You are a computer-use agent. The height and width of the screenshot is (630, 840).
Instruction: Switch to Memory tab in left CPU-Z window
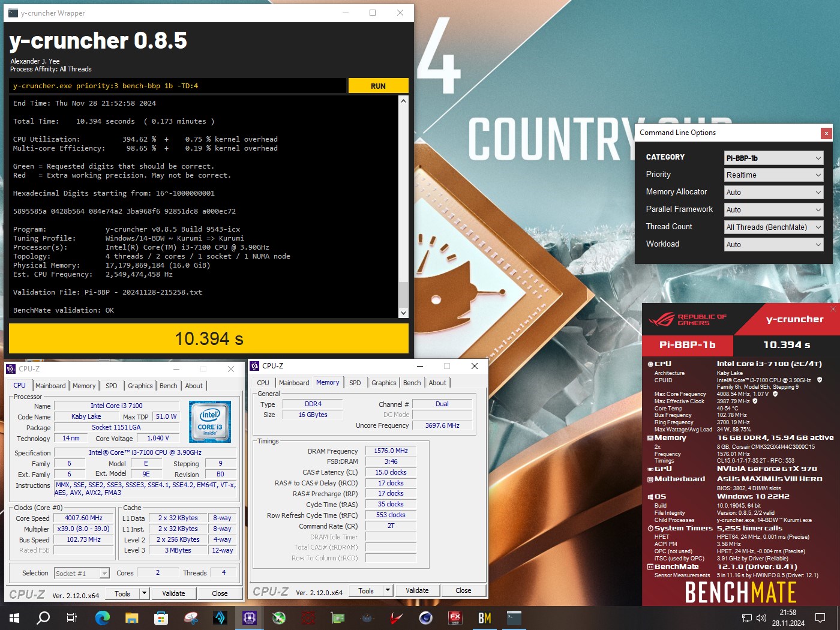(84, 386)
